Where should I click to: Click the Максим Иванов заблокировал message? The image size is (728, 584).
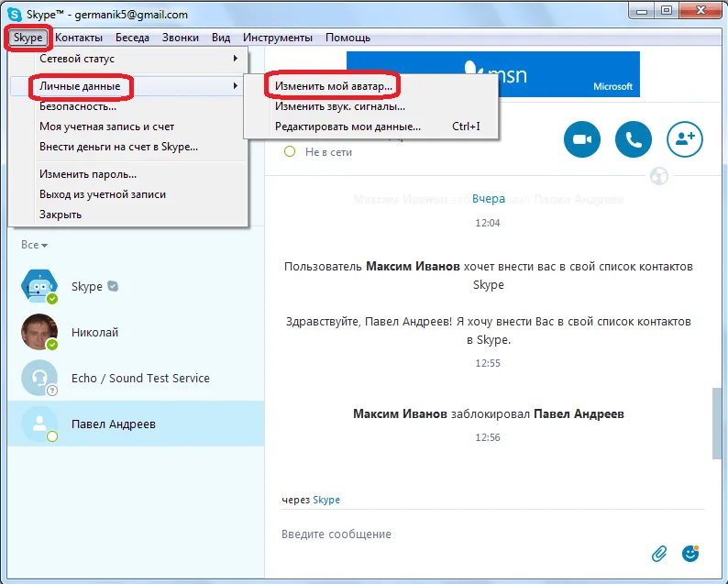(x=489, y=413)
